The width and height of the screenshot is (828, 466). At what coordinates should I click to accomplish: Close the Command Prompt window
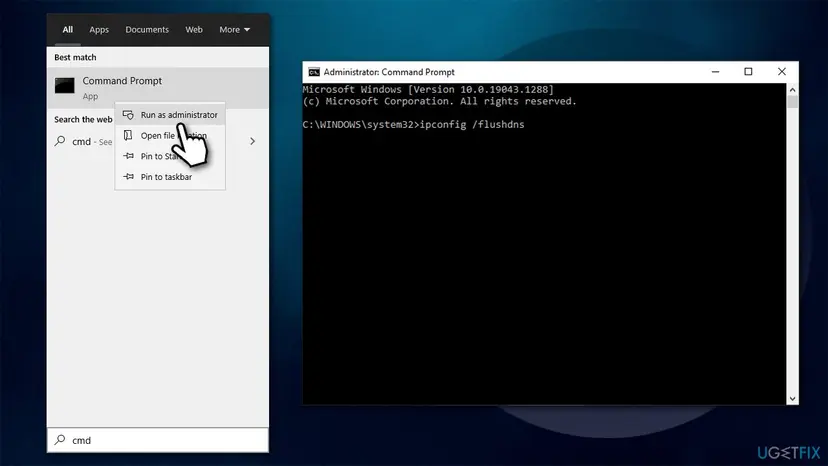782,72
